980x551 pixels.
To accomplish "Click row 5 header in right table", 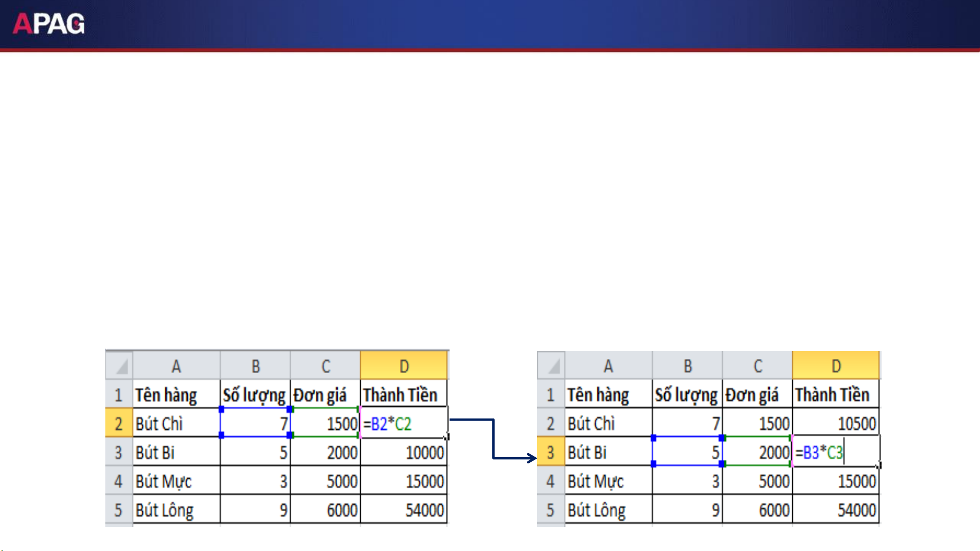I will coord(550,510).
